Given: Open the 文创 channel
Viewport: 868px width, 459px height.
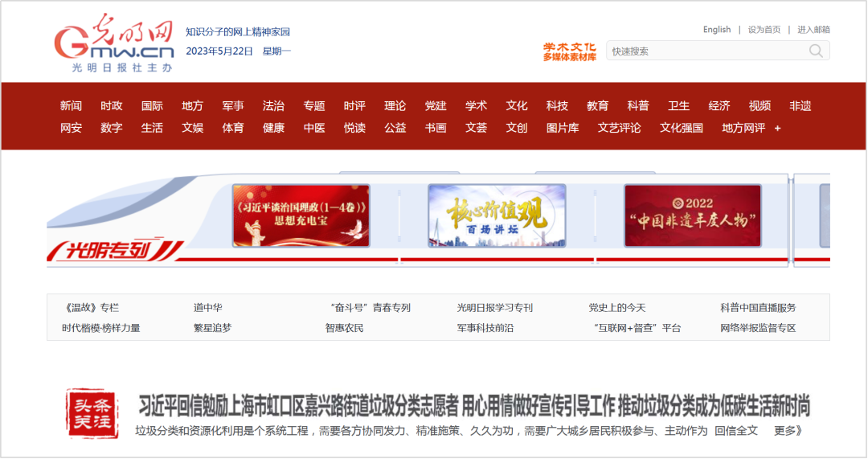Looking at the screenshot, I should pyautogui.click(x=517, y=128).
